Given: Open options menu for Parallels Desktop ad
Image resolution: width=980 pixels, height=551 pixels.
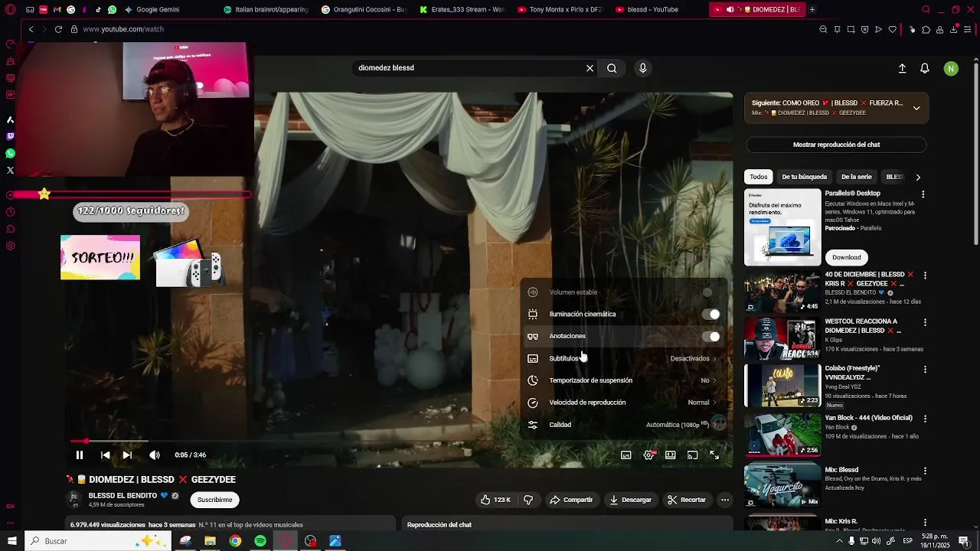Looking at the screenshot, I should coord(923,194).
